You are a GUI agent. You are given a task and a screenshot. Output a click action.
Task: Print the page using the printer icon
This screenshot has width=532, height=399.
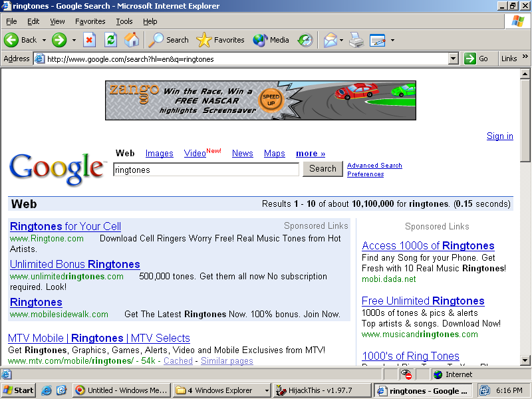(356, 40)
